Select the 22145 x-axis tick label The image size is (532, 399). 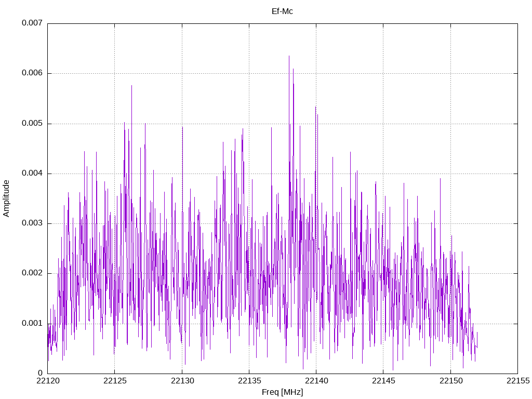tap(384, 381)
